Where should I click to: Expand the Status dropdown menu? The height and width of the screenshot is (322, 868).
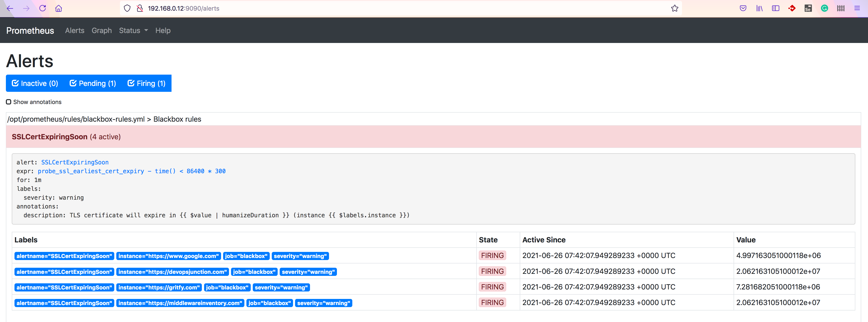(134, 31)
